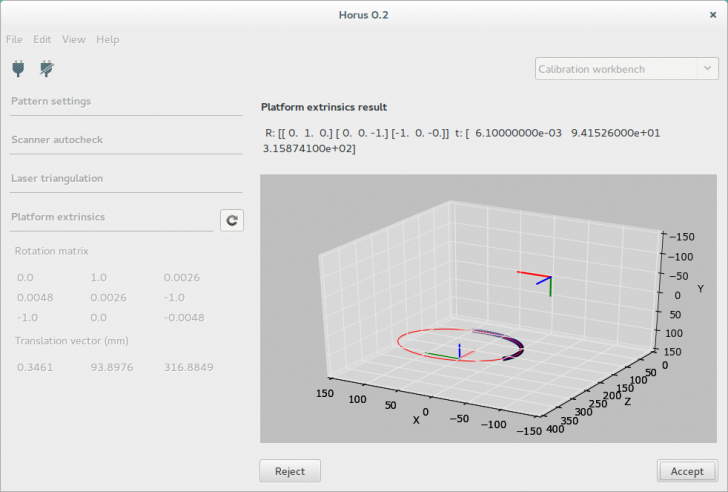Click the connect plug icon
728x492 pixels.
[x=18, y=69]
